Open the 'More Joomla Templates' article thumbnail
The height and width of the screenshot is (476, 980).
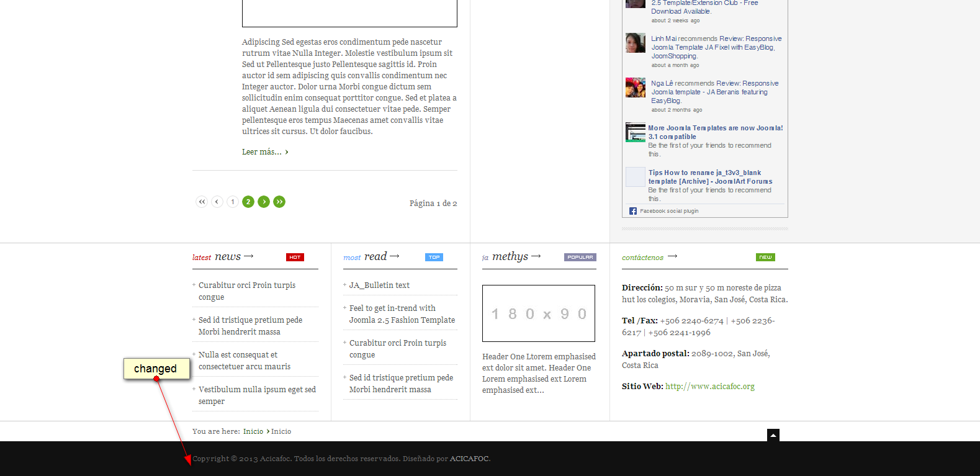[x=636, y=132]
